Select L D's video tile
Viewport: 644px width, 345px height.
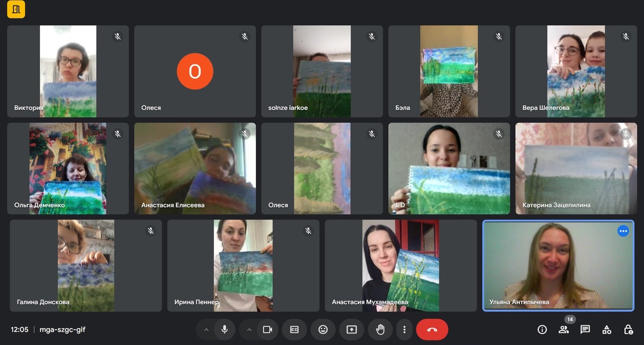click(449, 168)
